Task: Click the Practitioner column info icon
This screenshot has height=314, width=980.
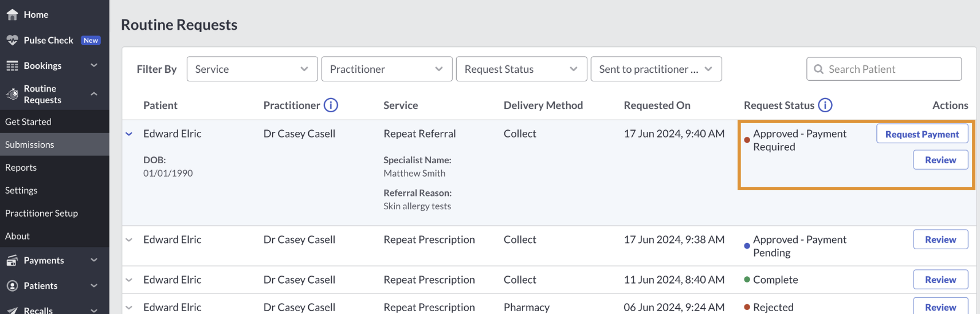Action: [x=331, y=105]
